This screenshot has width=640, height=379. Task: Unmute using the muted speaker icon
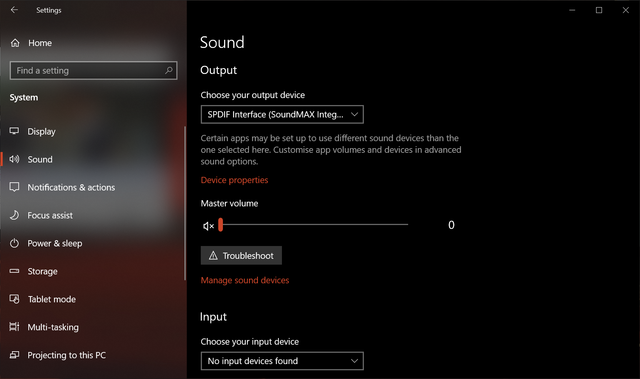coord(208,226)
